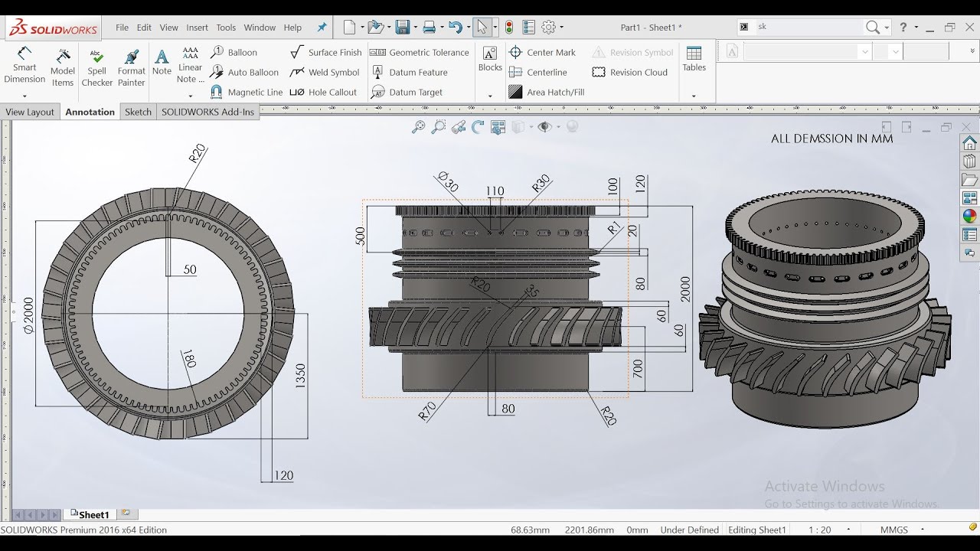
Task: Insert a Magnetic Line
Action: [x=247, y=92]
